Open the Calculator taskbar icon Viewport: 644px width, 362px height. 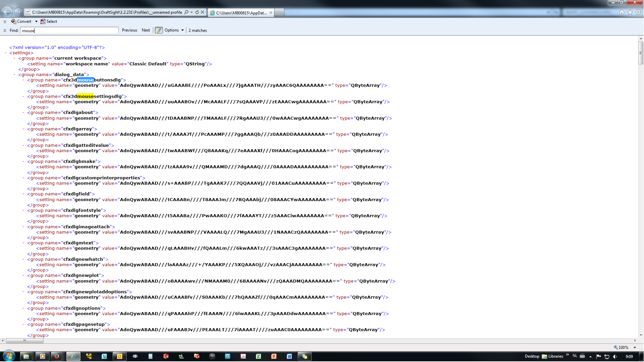click(151, 356)
